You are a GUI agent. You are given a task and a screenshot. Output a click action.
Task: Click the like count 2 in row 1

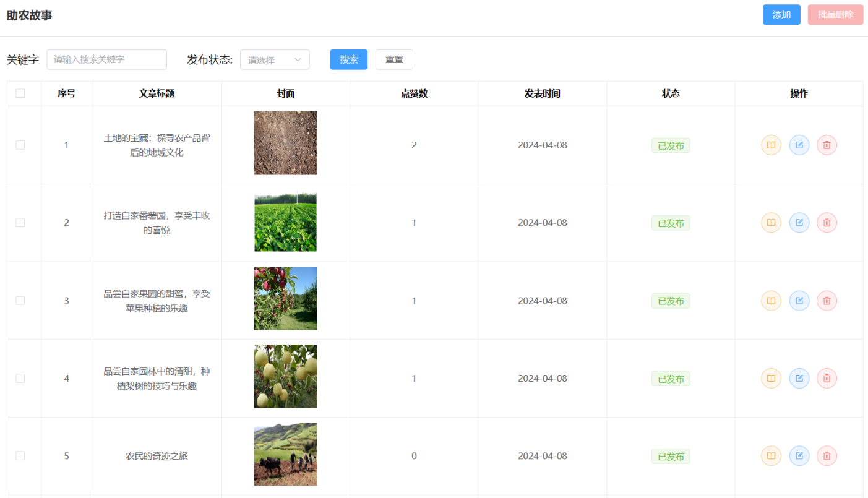pyautogui.click(x=414, y=145)
